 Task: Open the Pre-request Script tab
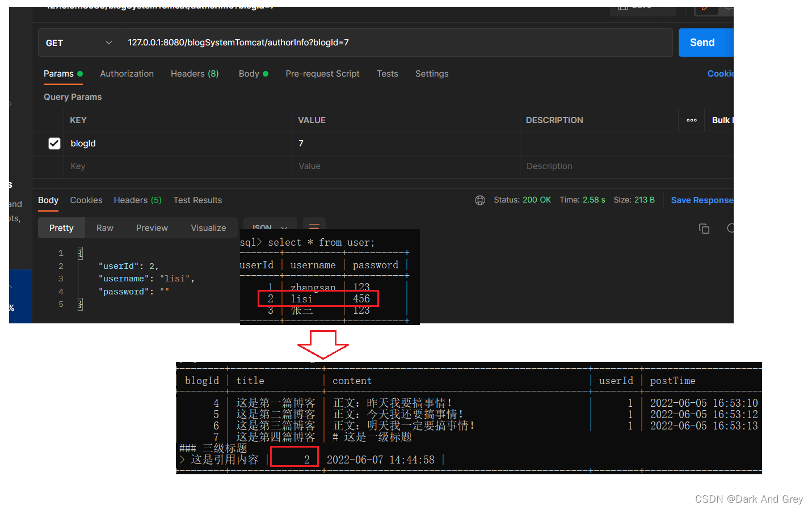click(322, 74)
